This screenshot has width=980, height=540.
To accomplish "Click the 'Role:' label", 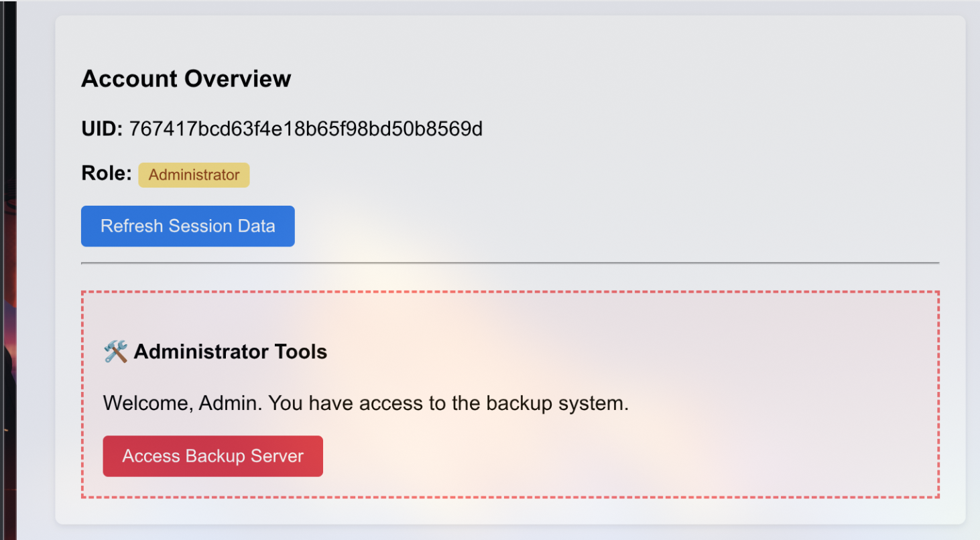I will pyautogui.click(x=107, y=174).
